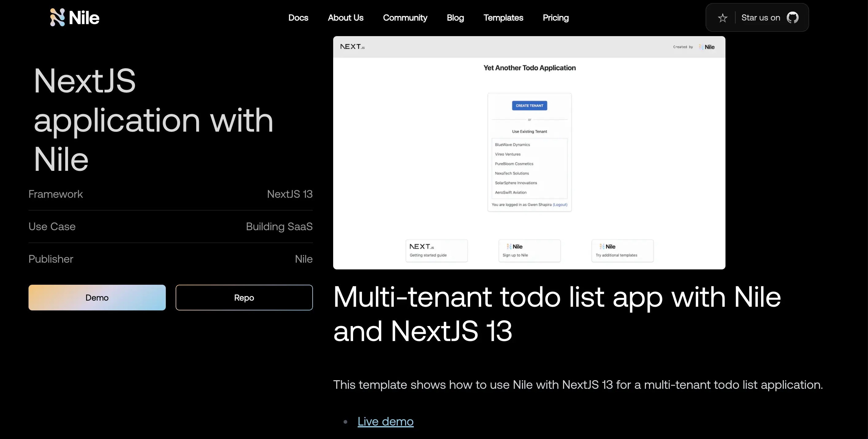Go to the Community page
The width and height of the screenshot is (868, 439).
pyautogui.click(x=405, y=17)
